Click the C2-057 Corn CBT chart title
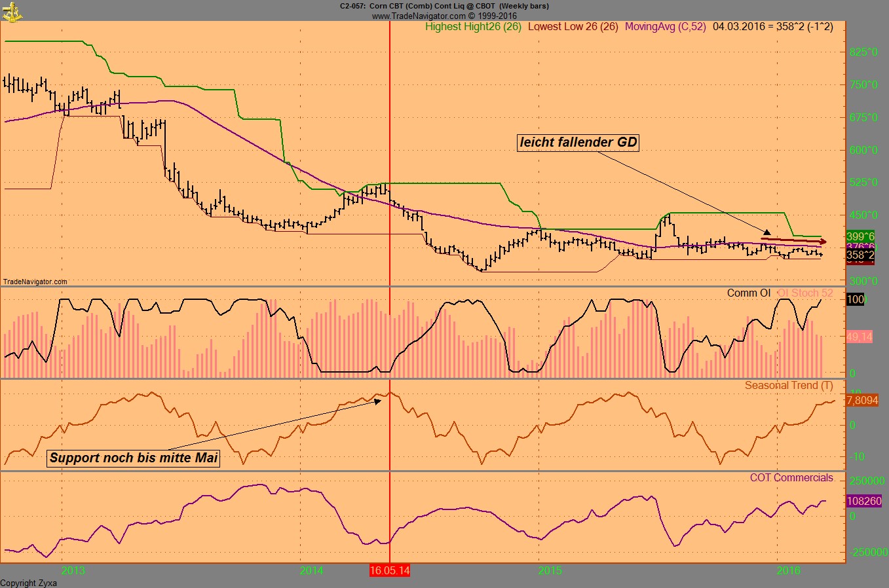The height and width of the screenshot is (588, 889). 444,6
